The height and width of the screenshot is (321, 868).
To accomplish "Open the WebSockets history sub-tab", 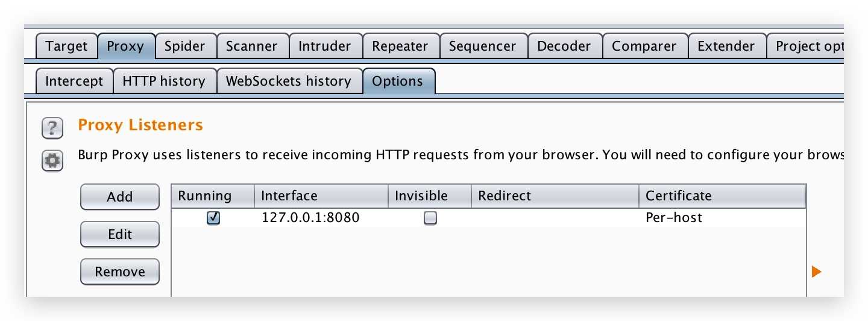I will coord(289,81).
